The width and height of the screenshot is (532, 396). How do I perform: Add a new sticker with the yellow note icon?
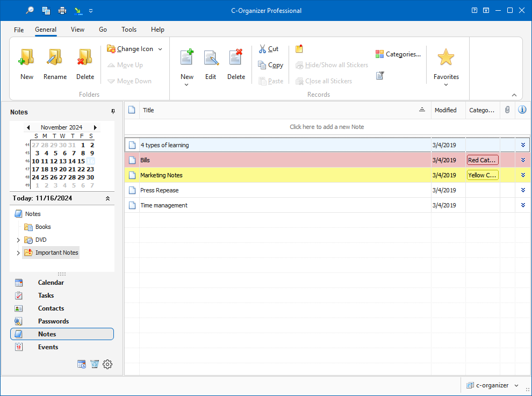299,49
